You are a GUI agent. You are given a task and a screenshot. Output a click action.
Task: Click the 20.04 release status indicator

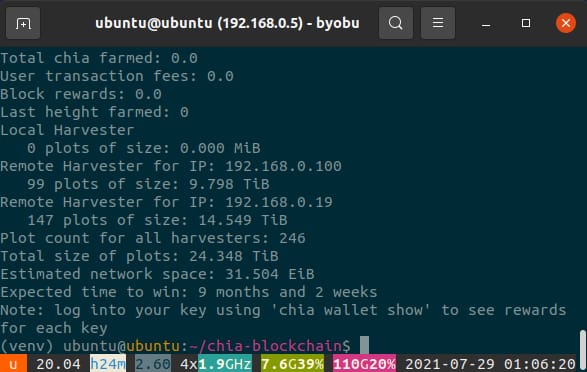pos(58,364)
